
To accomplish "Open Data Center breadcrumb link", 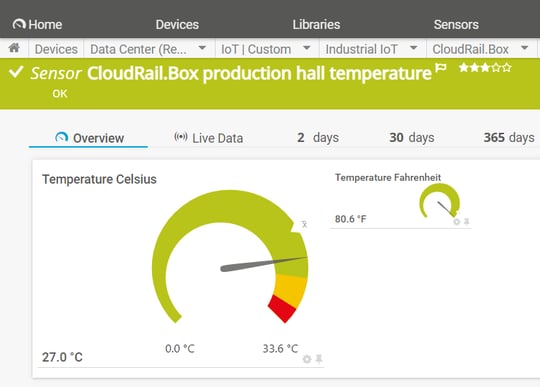I will click(x=138, y=49).
